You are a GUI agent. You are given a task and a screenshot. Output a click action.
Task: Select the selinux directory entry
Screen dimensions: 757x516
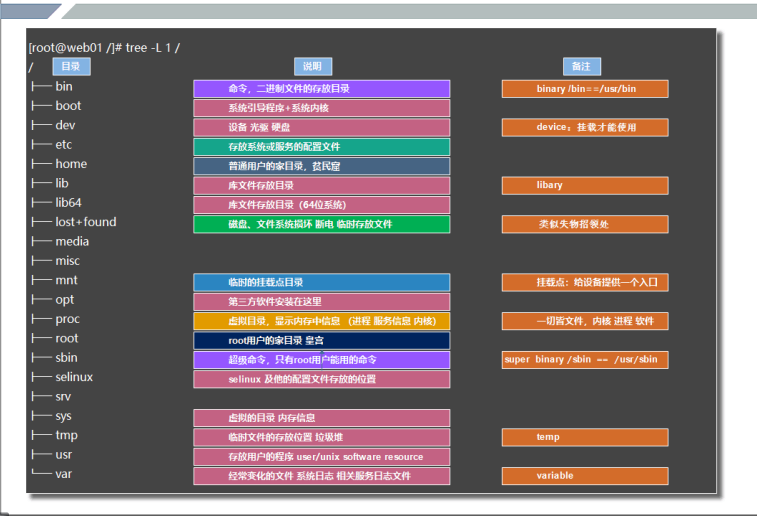[x=74, y=377]
